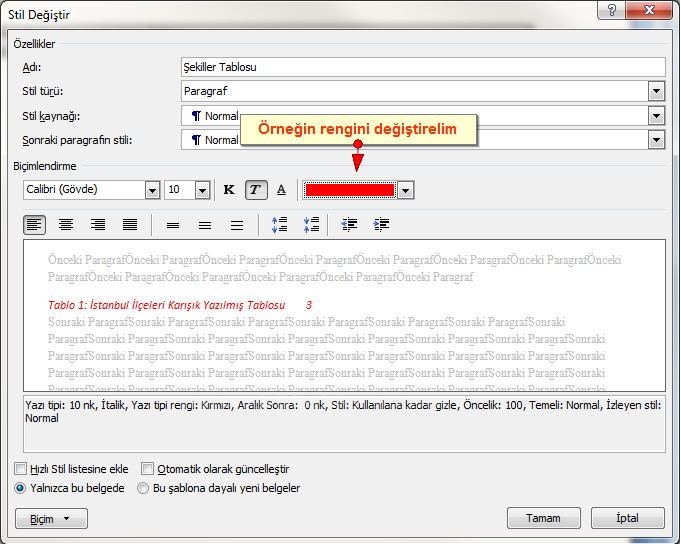Close the Stil Değiştir dialog
The image size is (681, 544).
tap(649, 10)
